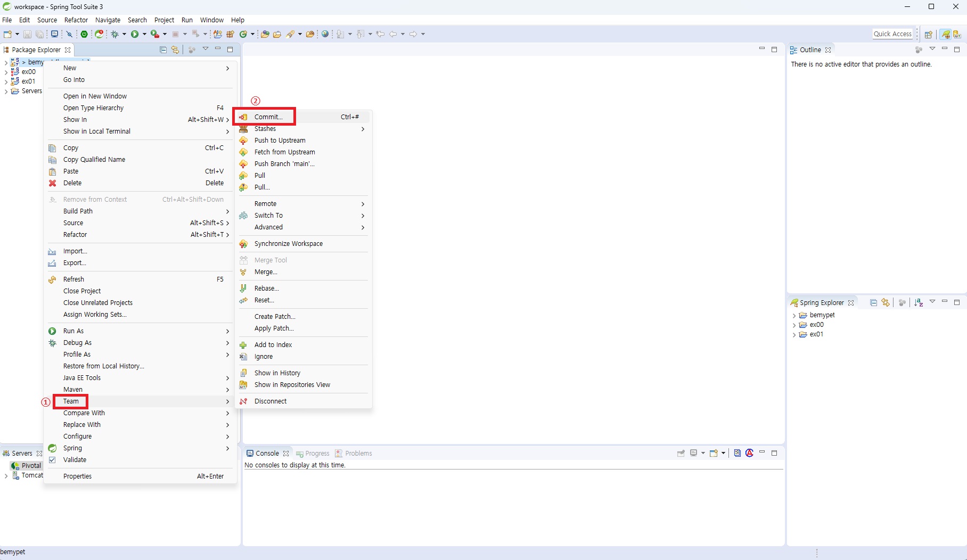Image resolution: width=967 pixels, height=560 pixels.
Task: Click Disconnect in the Team submenu
Action: coord(304,401)
